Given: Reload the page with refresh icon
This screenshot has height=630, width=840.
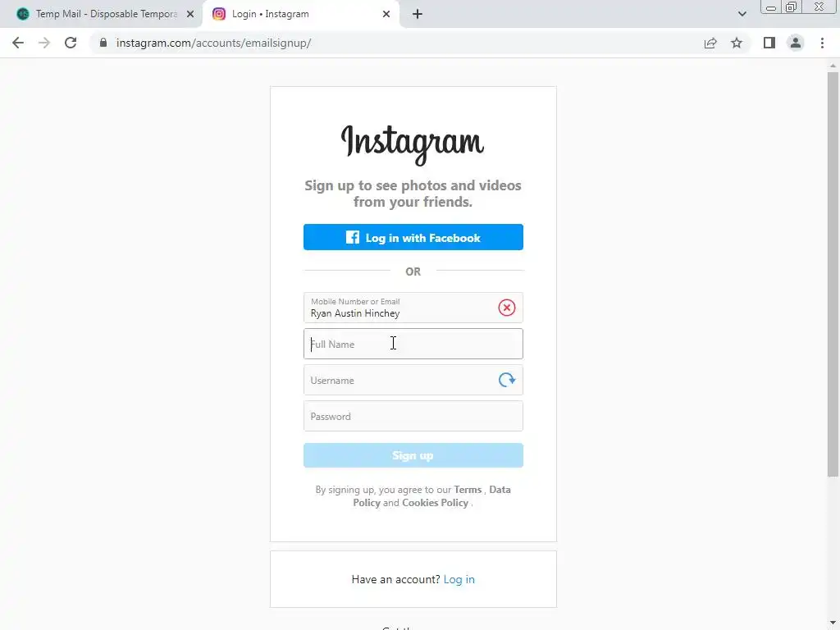Looking at the screenshot, I should click(x=71, y=43).
